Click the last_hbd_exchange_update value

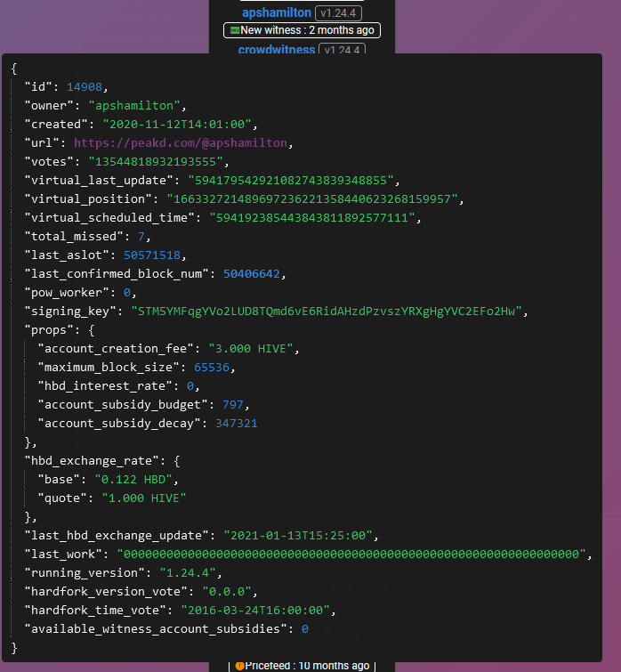click(298, 536)
